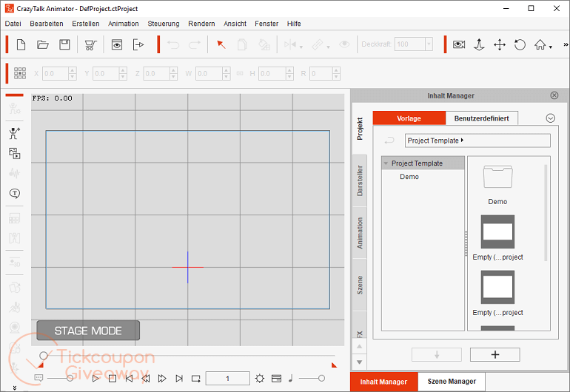Open project settings gear icon

260,379
